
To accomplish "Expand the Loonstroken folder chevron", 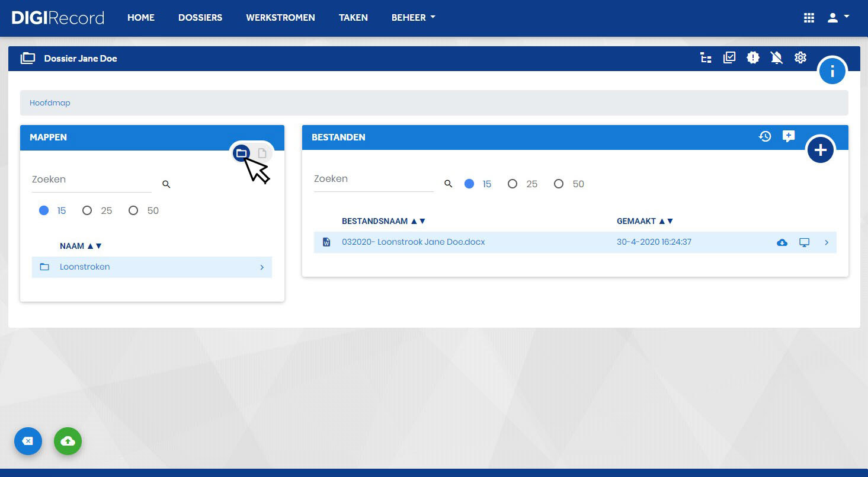I will pos(262,267).
